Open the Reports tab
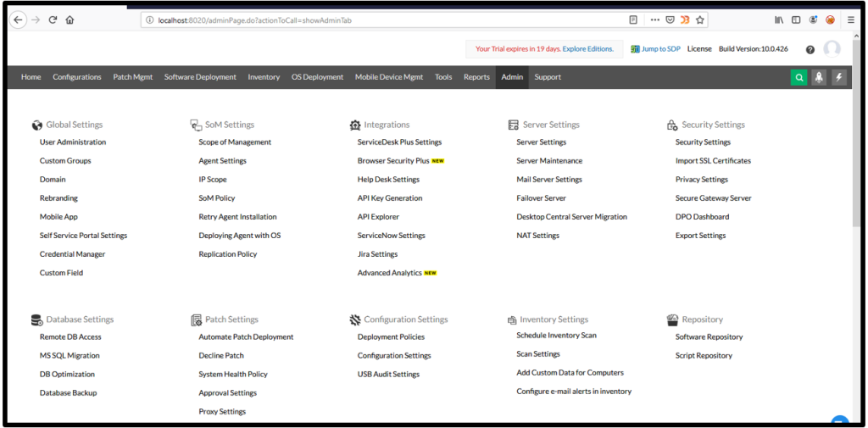Image resolution: width=868 pixels, height=428 pixels. pos(476,77)
